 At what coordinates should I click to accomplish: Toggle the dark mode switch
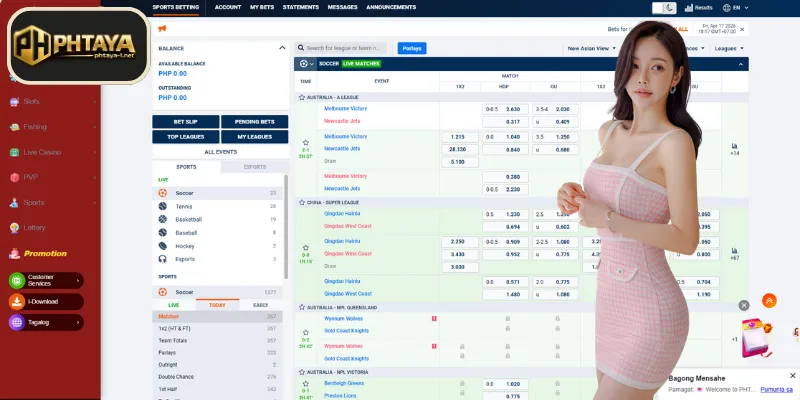click(664, 8)
